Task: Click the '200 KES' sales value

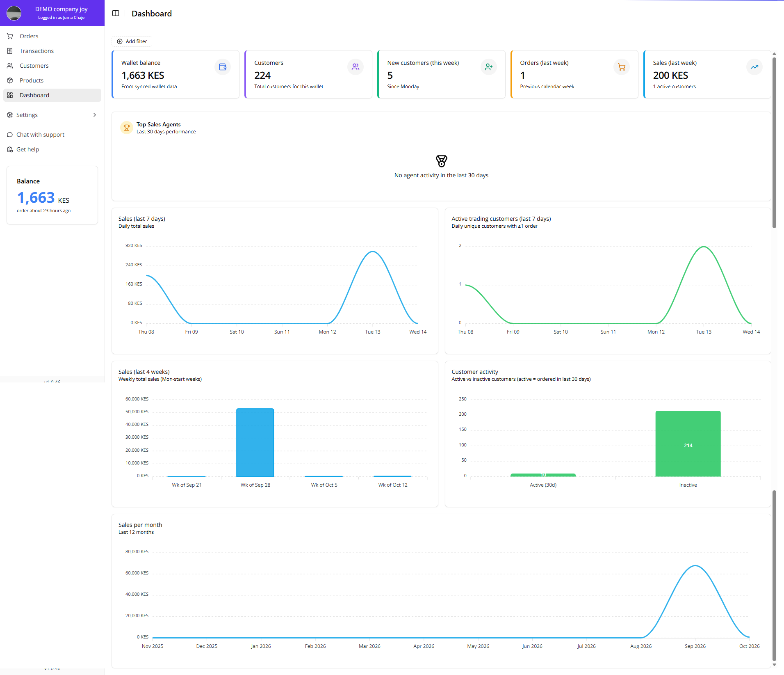Action: 670,76
